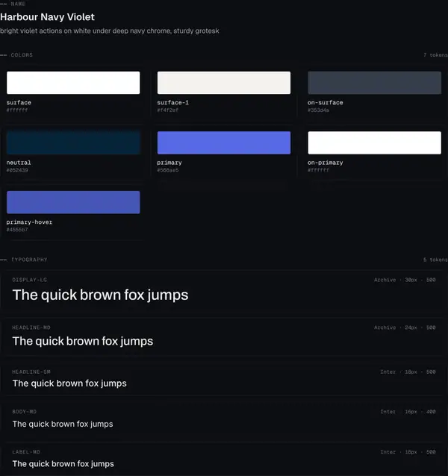Click the LABEL-MD sample sentence
Viewport: 448px width, 476px height.
(x=63, y=464)
